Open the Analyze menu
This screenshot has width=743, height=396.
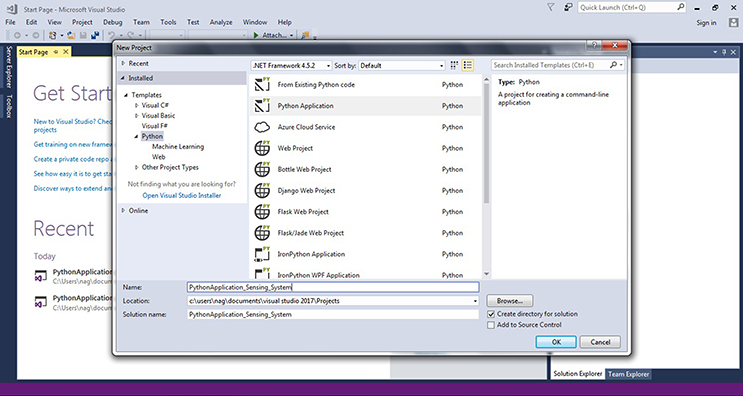pos(221,22)
